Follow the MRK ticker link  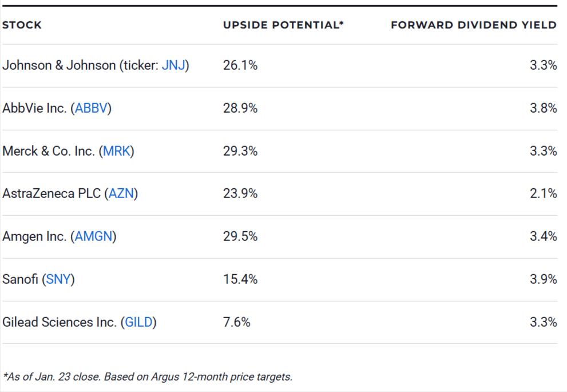click(116, 151)
